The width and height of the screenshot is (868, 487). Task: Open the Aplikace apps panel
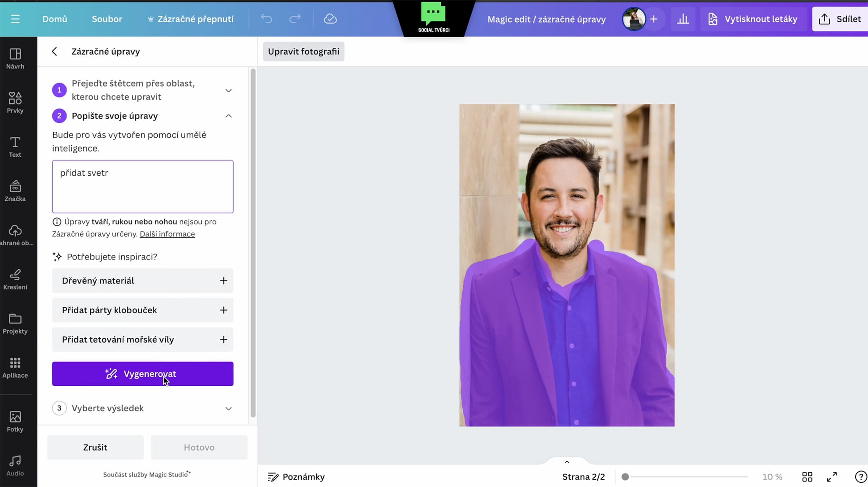click(15, 368)
